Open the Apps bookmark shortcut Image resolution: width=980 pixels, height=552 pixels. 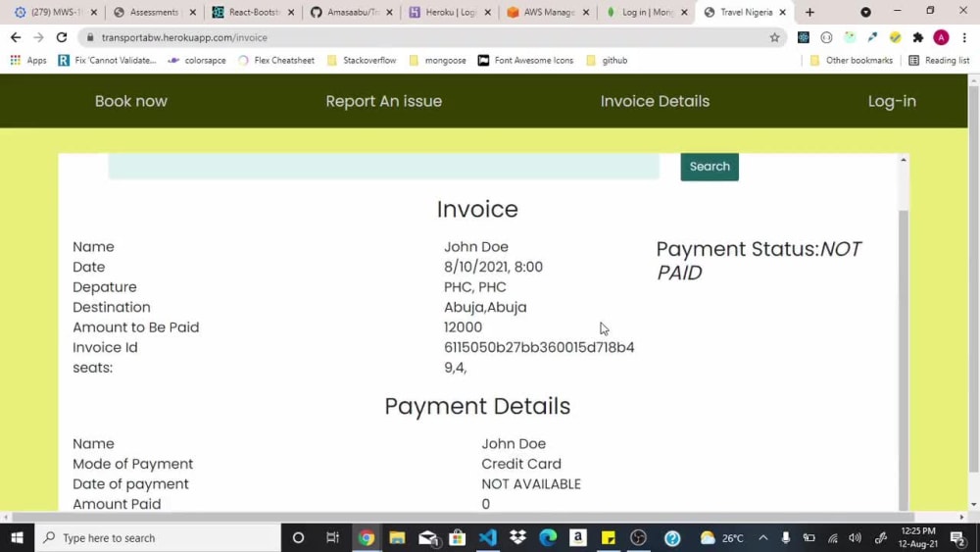[28, 61]
